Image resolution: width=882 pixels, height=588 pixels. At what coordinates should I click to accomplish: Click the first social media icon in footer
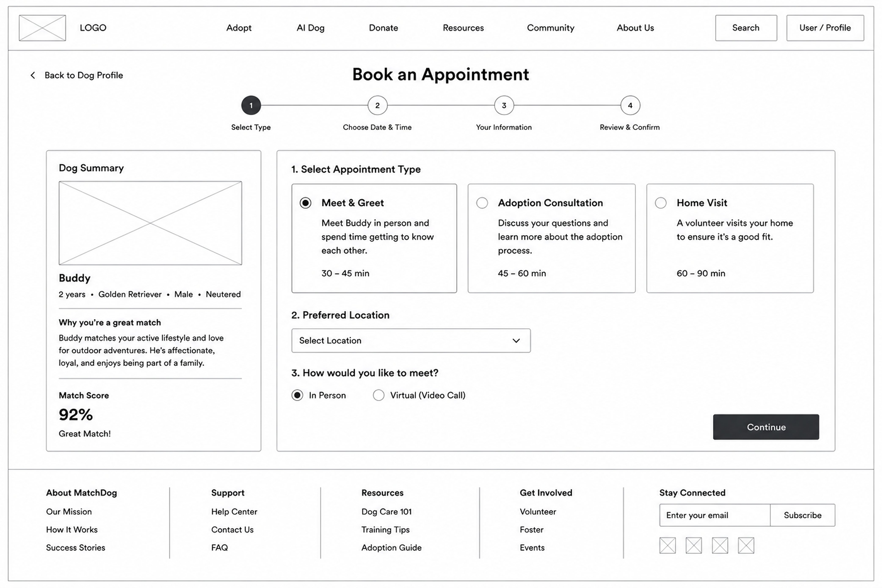point(668,545)
